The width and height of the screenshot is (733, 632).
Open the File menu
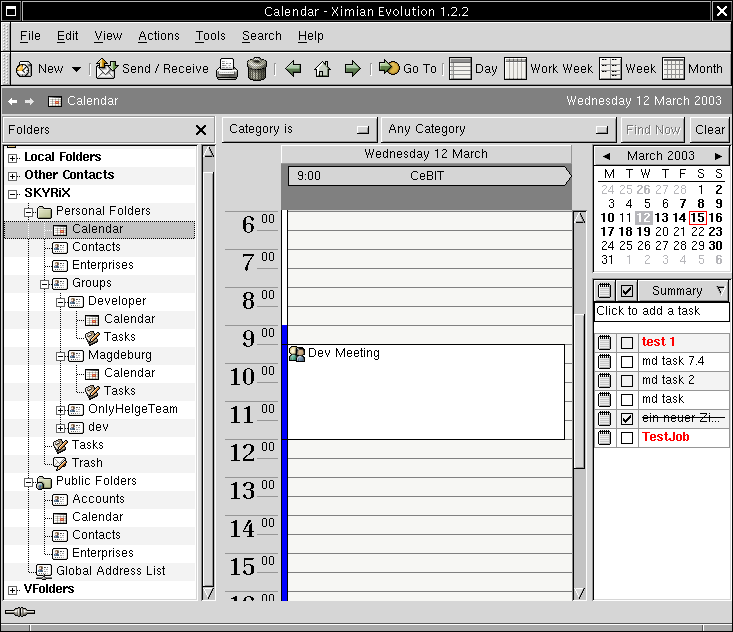(30, 36)
